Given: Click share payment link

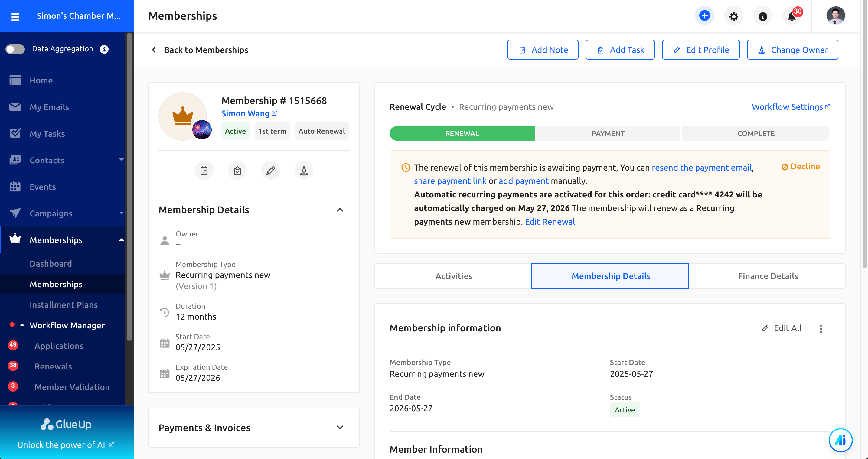Looking at the screenshot, I should [450, 181].
